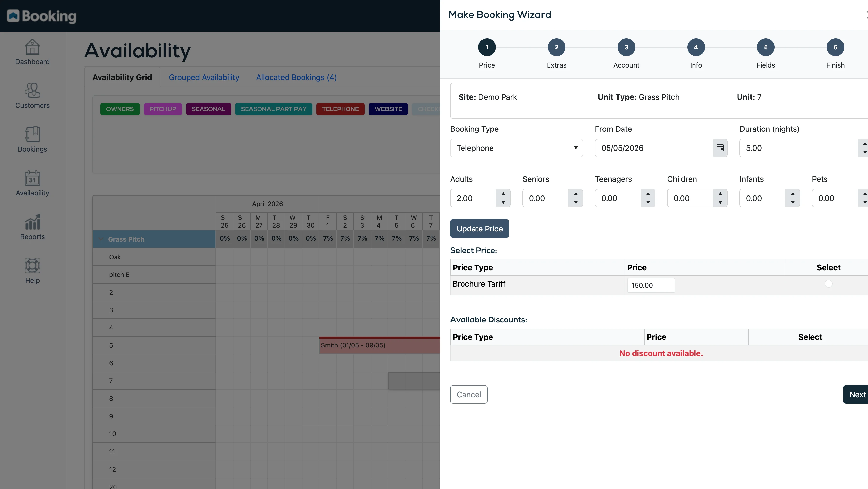Switch to Allocated Bookings (4) tab

pos(296,77)
